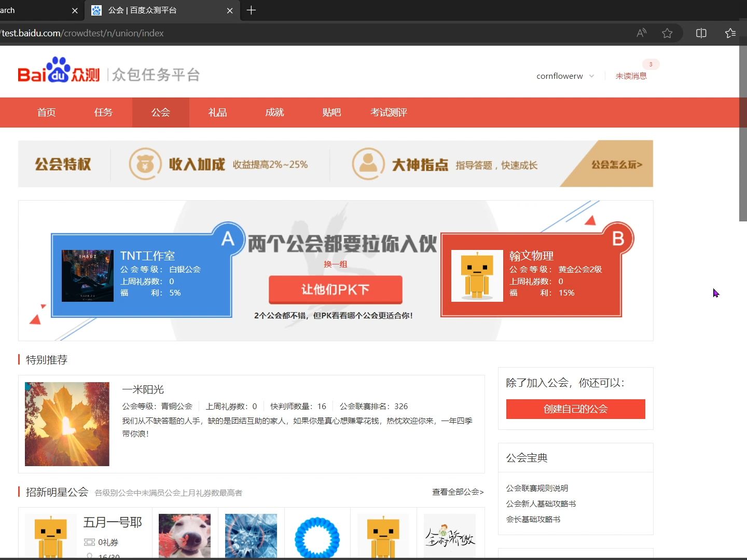Screen dimensions: 747x560
Task: Click 创建自己的公会 button
Action: pos(576,409)
